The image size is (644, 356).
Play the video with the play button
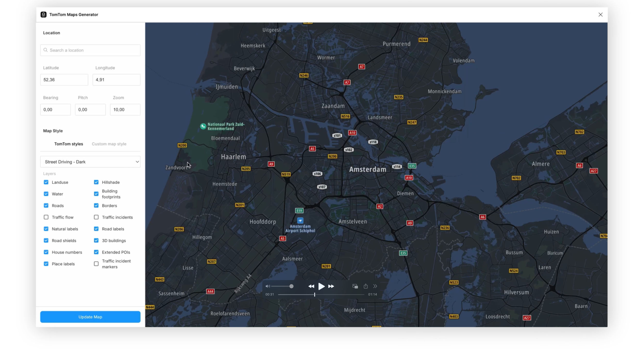[321, 286]
